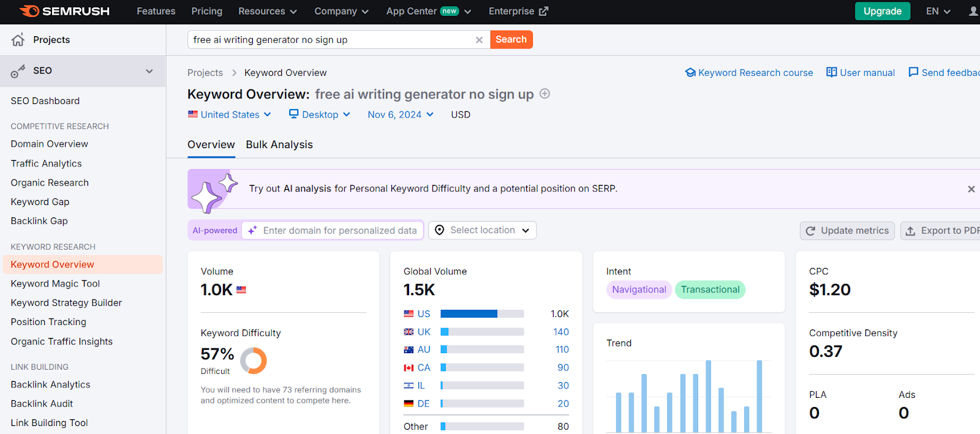
Task: Click the Navigational intent tag
Action: (639, 290)
